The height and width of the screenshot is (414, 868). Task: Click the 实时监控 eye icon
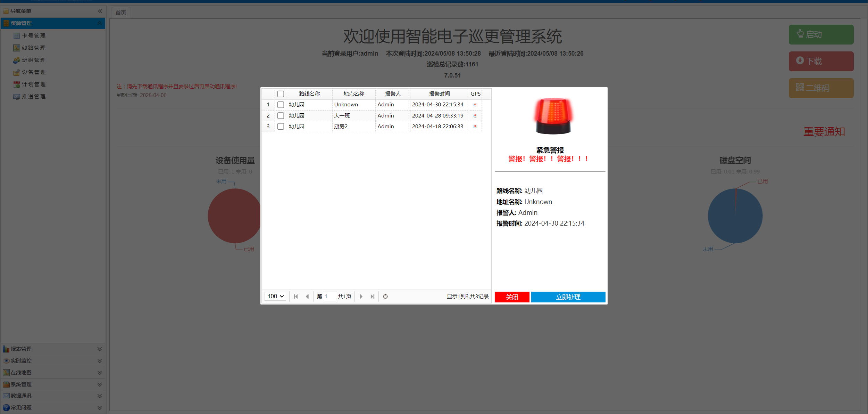6,361
